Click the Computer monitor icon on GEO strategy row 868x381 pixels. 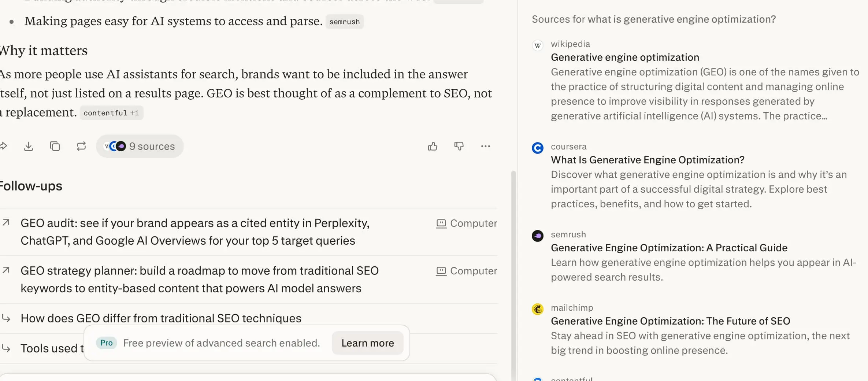441,271
